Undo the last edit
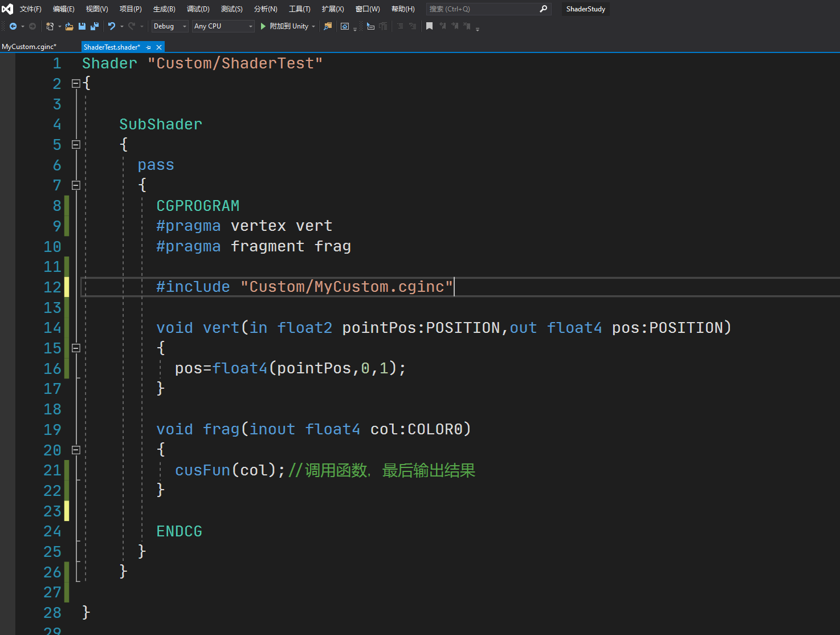840x635 pixels. [x=112, y=26]
